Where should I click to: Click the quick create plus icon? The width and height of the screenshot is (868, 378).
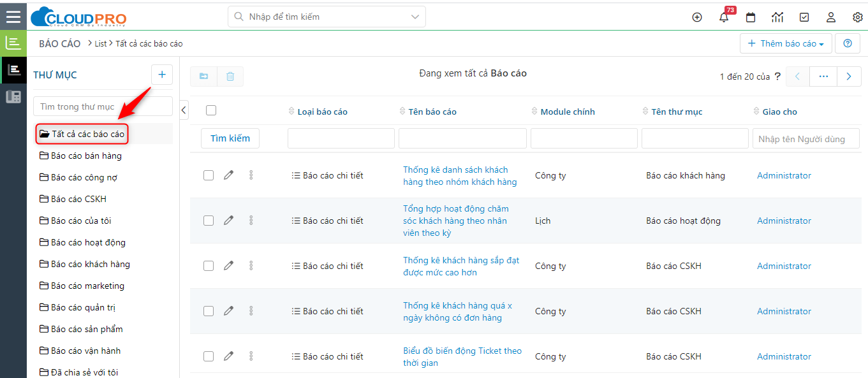point(697,17)
